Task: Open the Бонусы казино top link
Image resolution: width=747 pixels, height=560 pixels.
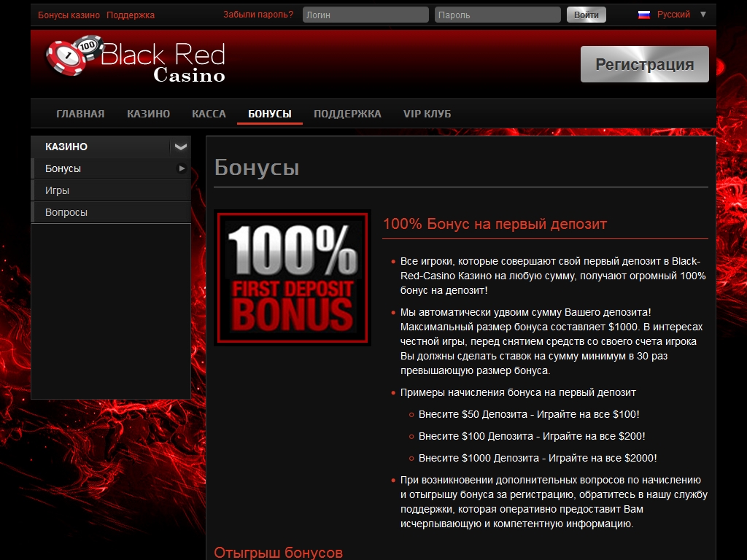Action: click(69, 15)
